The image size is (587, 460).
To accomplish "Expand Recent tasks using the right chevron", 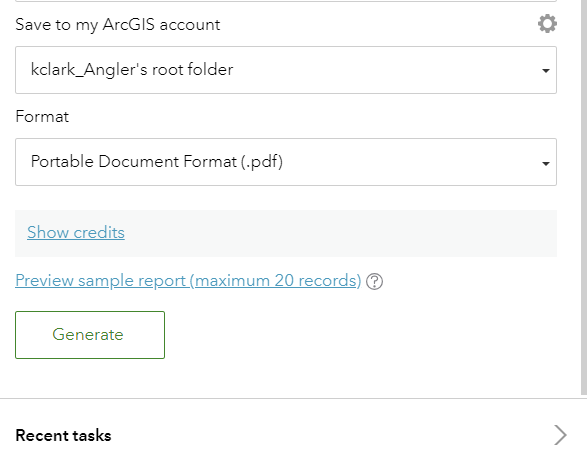I will point(560,435).
